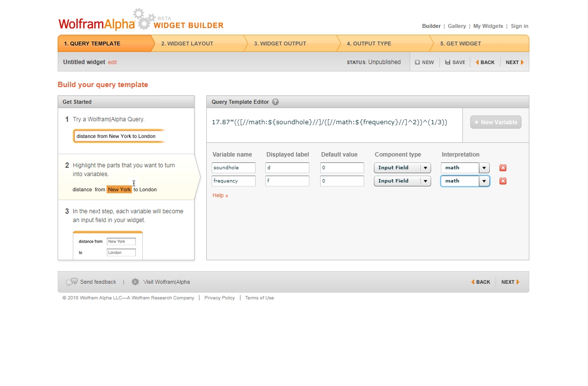
Task: Click the 'STATUS: Unpublished' text
Action: [x=373, y=62]
